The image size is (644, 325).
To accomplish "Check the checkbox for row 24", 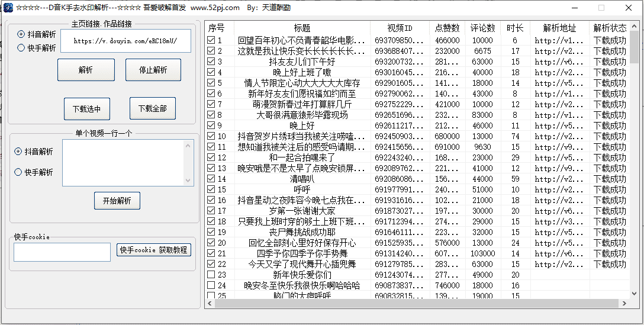I will [211, 285].
